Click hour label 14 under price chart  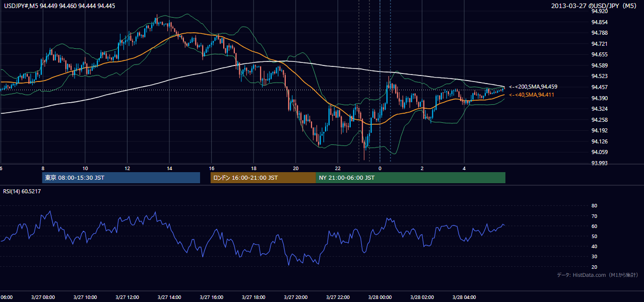click(169, 168)
